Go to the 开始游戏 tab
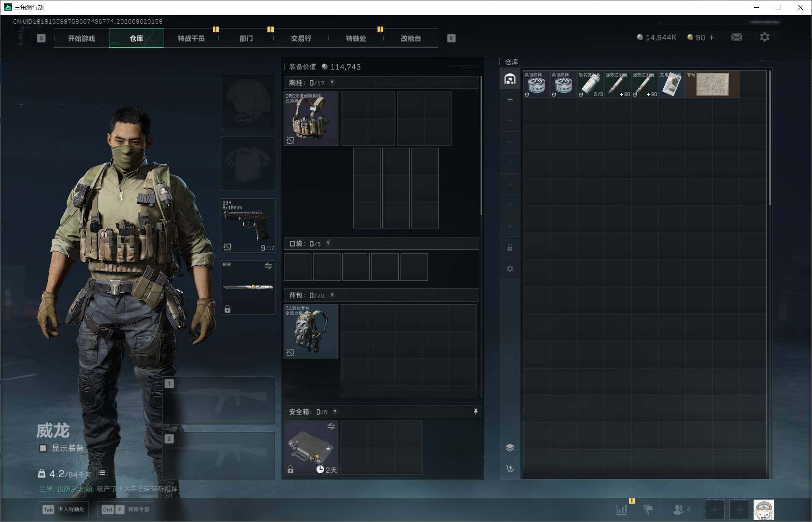 [x=82, y=38]
